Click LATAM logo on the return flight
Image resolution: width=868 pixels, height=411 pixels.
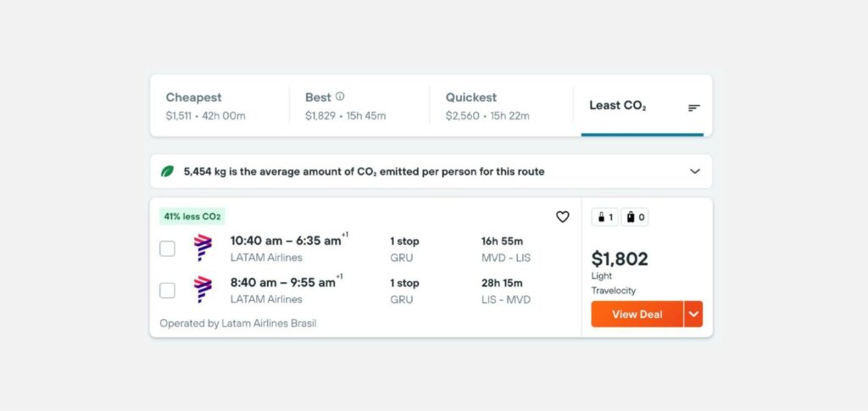click(x=203, y=289)
